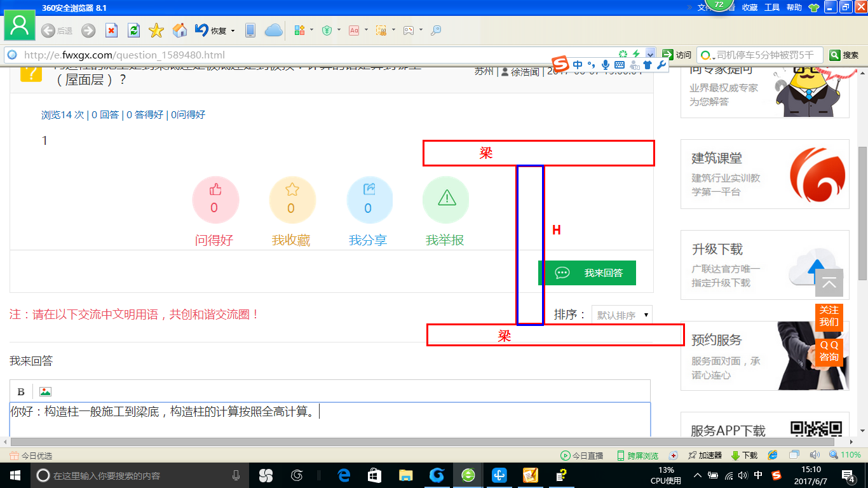Open the 加速器 status bar item
Image resolution: width=868 pixels, height=488 pixels.
[705, 456]
